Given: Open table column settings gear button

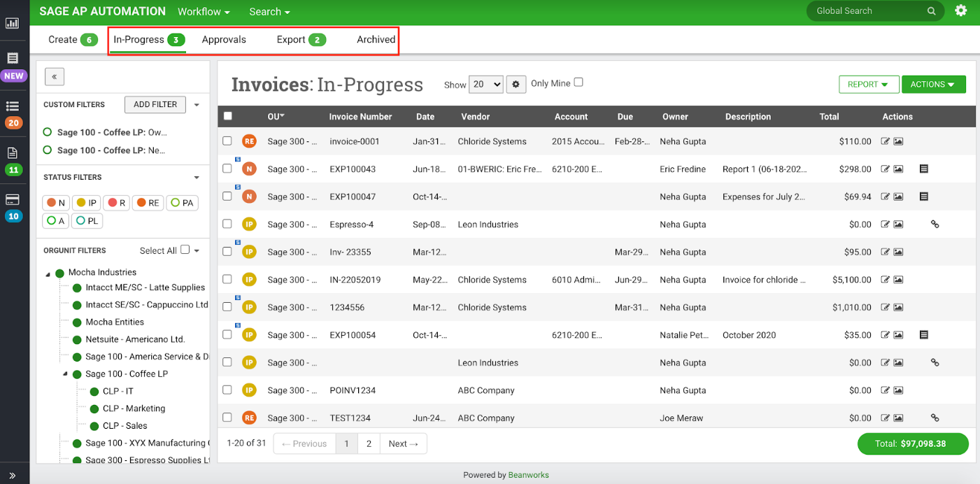Looking at the screenshot, I should coord(516,84).
